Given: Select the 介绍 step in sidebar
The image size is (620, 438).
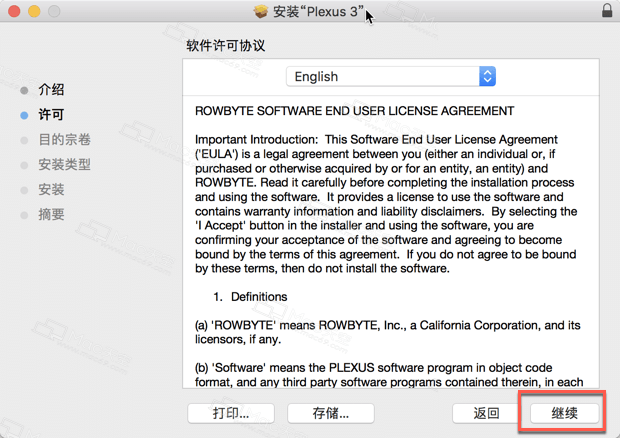Looking at the screenshot, I should click(51, 90).
